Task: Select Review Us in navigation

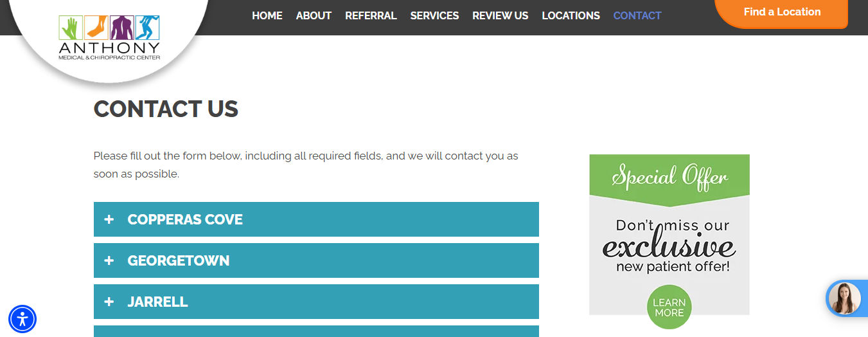Action: point(500,15)
